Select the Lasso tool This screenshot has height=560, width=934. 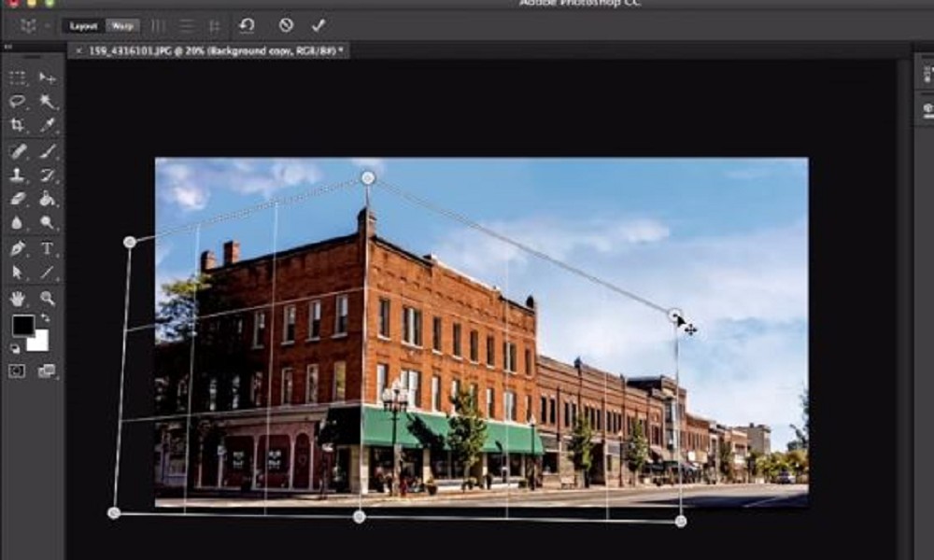[x=18, y=102]
